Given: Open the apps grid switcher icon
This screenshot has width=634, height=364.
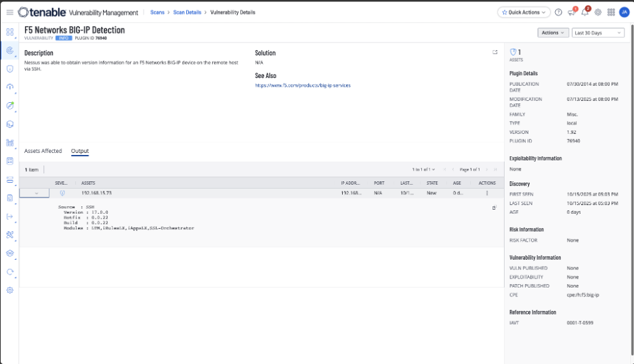Looking at the screenshot, I should coord(611,12).
